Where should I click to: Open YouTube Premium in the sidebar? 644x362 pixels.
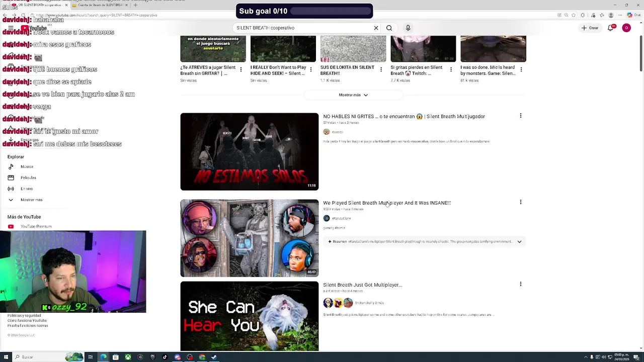point(36,227)
